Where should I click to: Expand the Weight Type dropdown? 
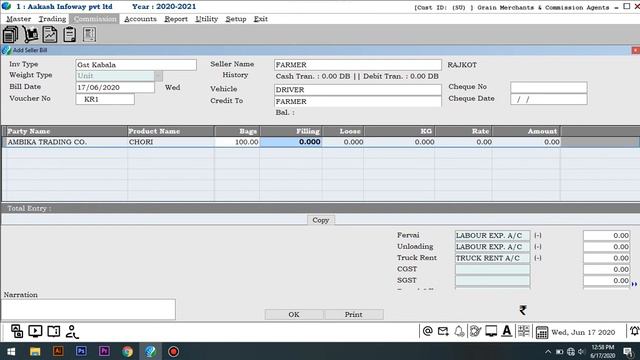click(x=159, y=76)
